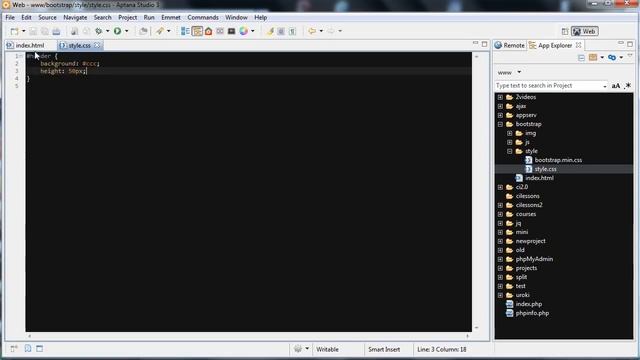Click the Debug bug icon

click(98, 31)
